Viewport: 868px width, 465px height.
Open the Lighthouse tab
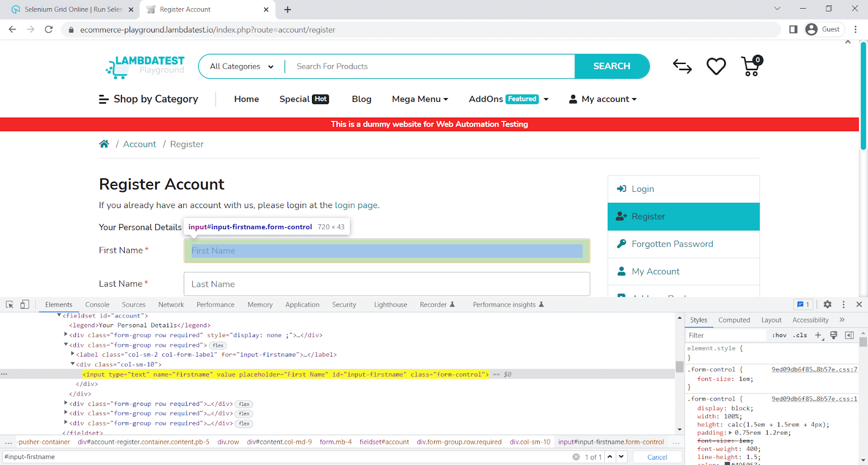(391, 305)
